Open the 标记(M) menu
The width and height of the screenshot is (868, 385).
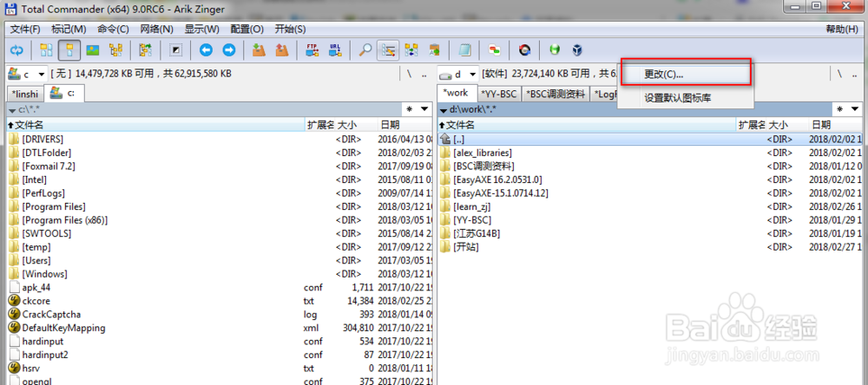[x=69, y=29]
